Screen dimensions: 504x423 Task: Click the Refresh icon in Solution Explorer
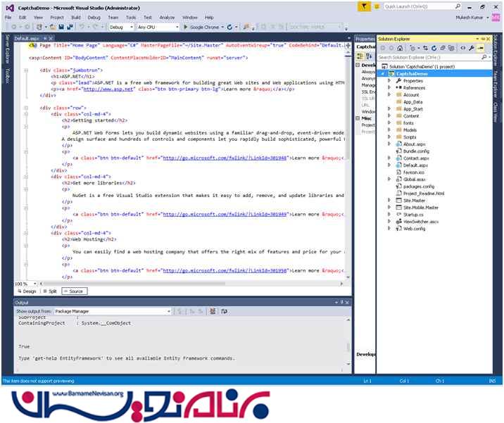[x=434, y=49]
